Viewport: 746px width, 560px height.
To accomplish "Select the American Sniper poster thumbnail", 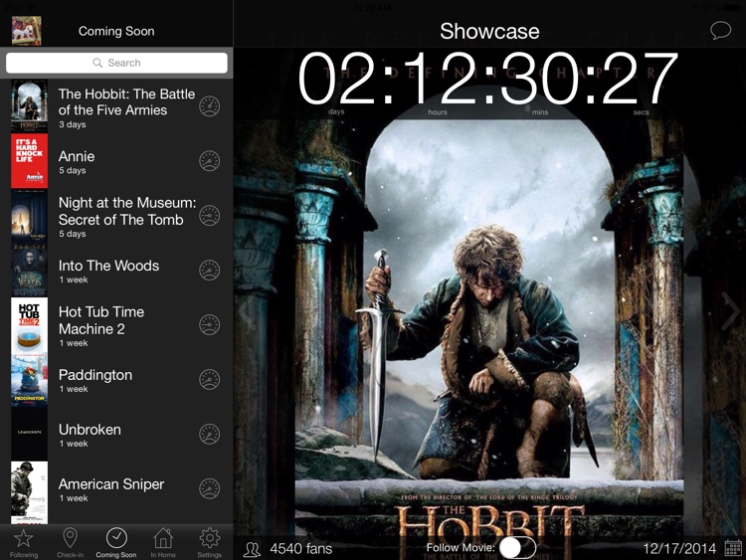I will click(x=29, y=492).
